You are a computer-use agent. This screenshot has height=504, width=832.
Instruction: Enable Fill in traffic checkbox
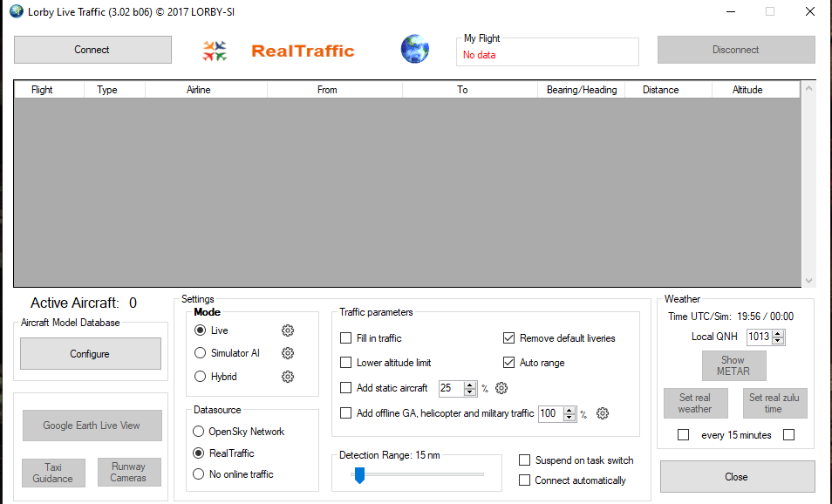tap(345, 338)
